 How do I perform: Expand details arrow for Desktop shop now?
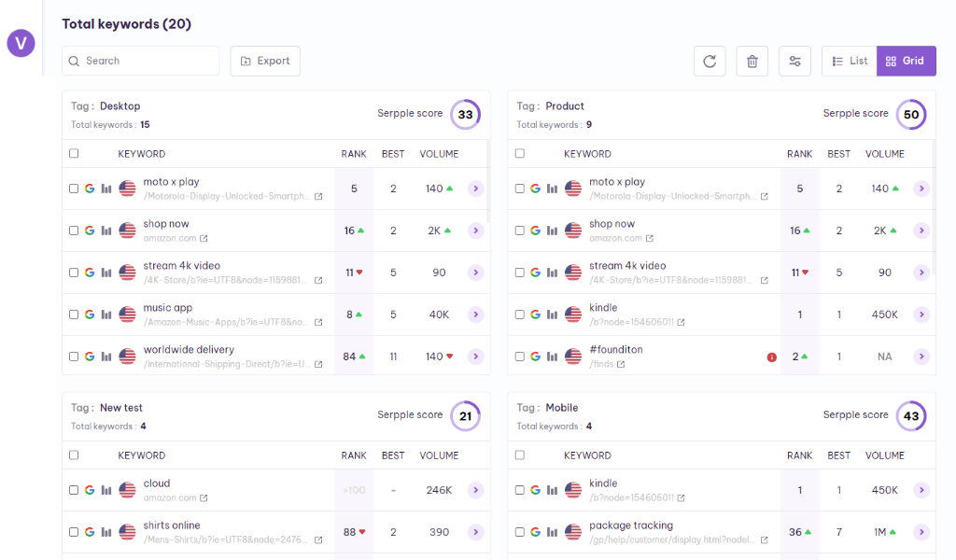[475, 231]
